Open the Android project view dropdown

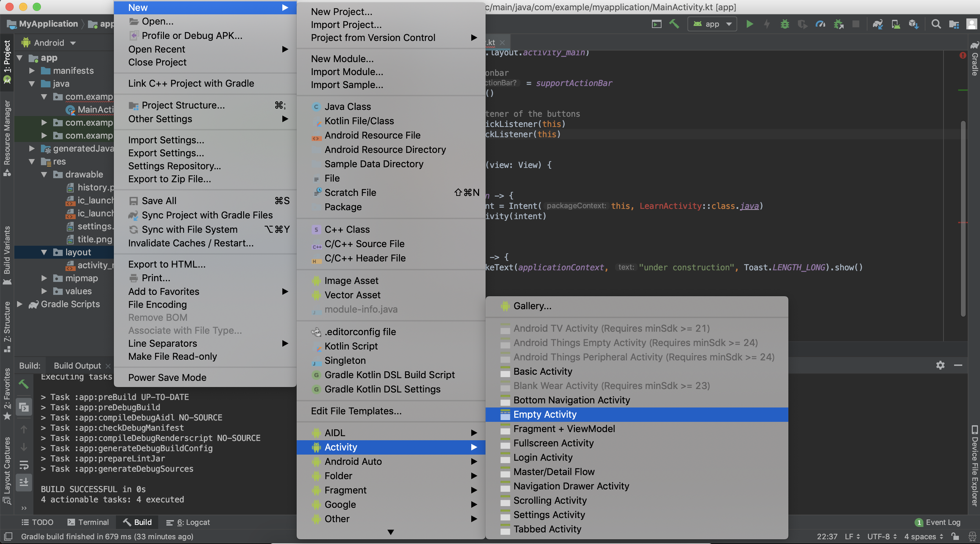(49, 43)
